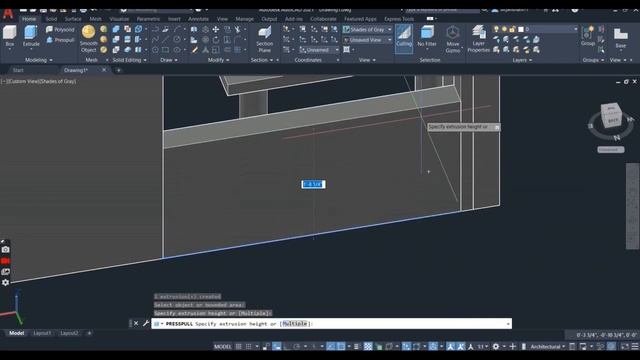Click the Rotate tool in the Modify panel
This screenshot has height=360, width=640.
coord(216,40)
